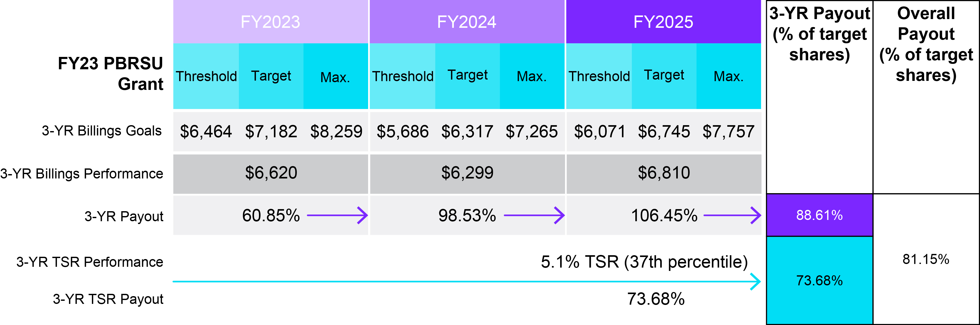Image resolution: width=980 pixels, height=325 pixels.
Task: Click the purple arrow after 106.45%
Action: (x=732, y=215)
